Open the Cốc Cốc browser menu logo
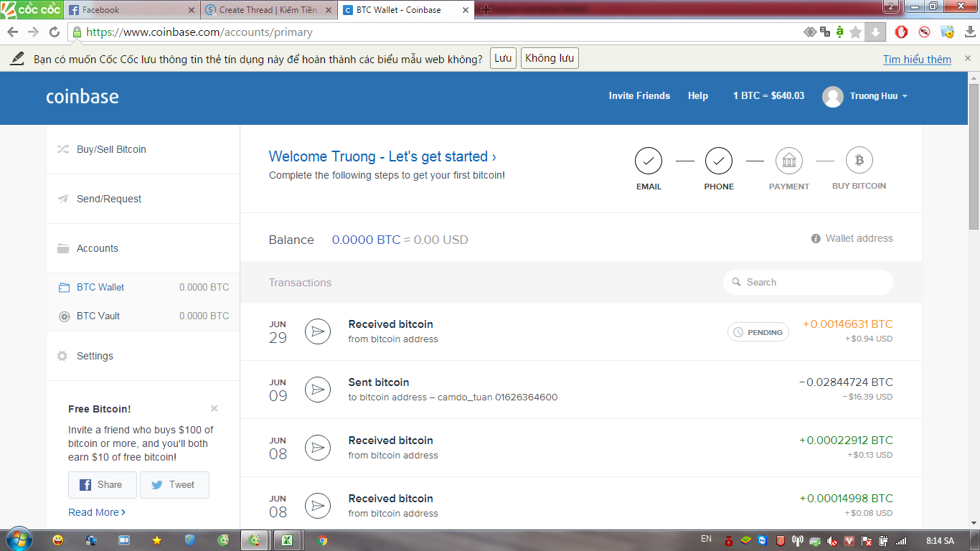The width and height of the screenshot is (980, 551). (31, 9)
